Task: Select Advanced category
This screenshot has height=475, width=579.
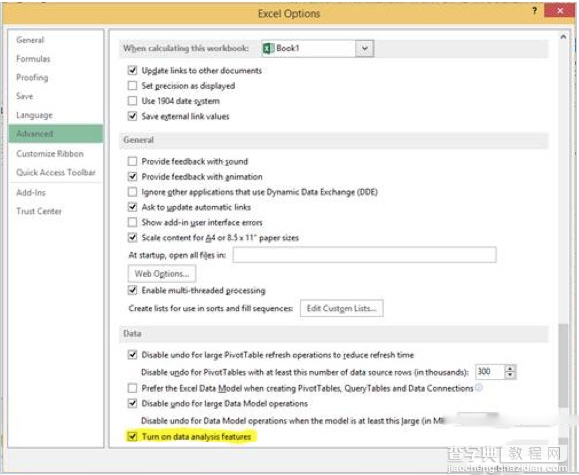Action: tap(56, 134)
